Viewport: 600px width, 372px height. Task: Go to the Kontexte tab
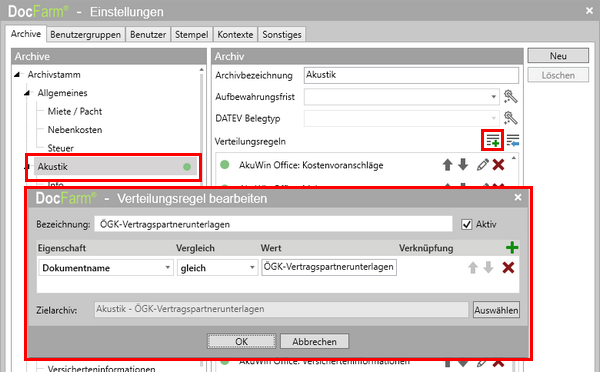pyautogui.click(x=235, y=34)
